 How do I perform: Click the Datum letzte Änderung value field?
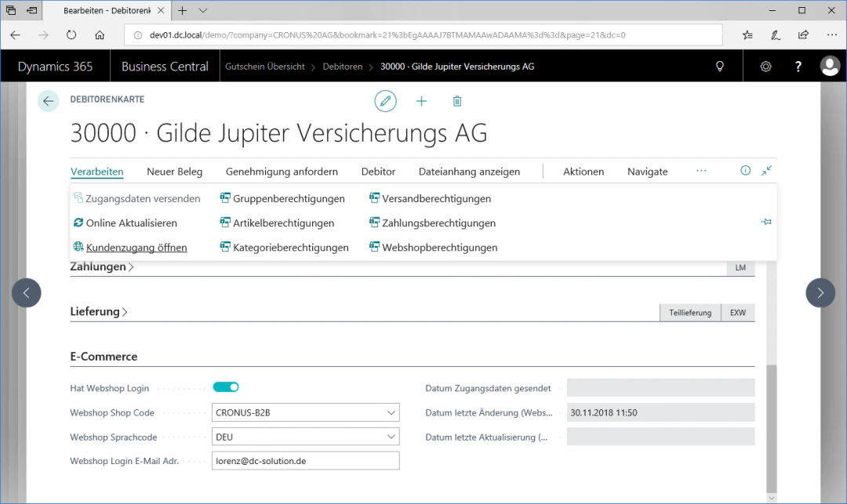(660, 412)
